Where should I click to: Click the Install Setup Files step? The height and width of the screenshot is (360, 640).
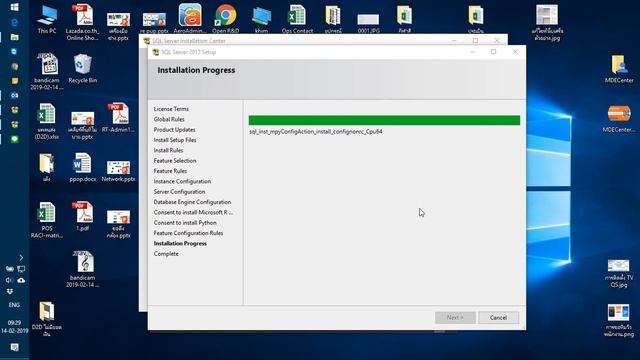click(x=175, y=140)
